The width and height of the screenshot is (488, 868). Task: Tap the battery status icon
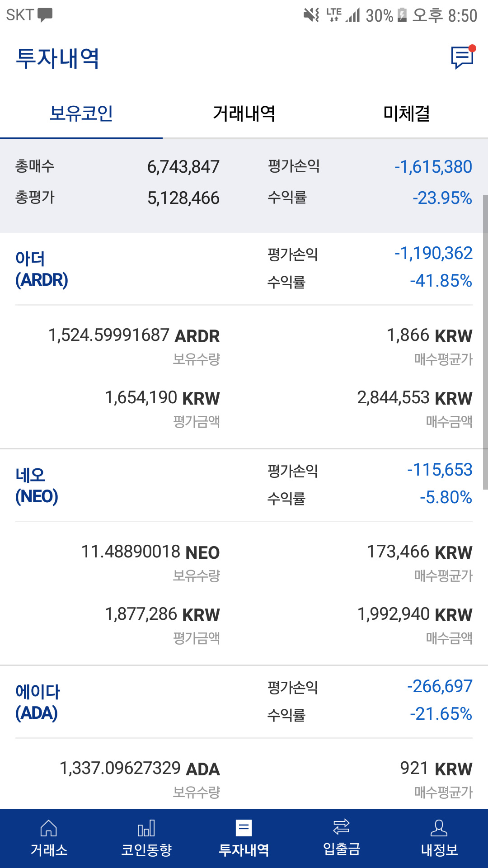coord(402,15)
